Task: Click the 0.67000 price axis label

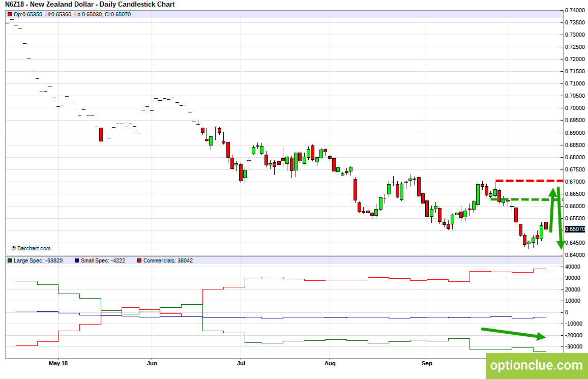Action: coord(575,182)
